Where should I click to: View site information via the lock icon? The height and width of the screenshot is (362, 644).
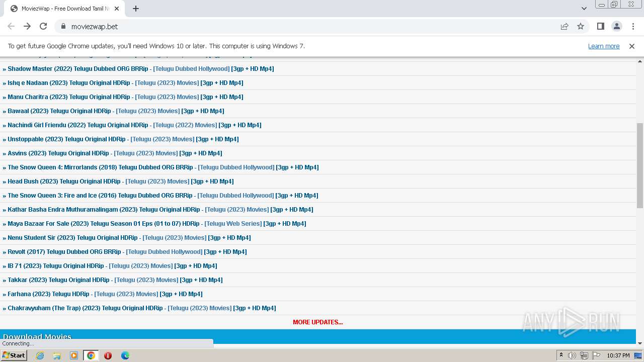pyautogui.click(x=63, y=26)
